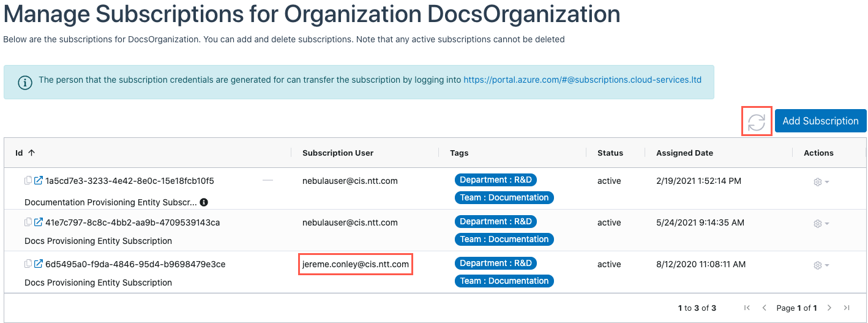Screen dimensions: 868x323
Task: Click Team : Documentation tag in 6d5495a0 row
Action: tap(504, 281)
